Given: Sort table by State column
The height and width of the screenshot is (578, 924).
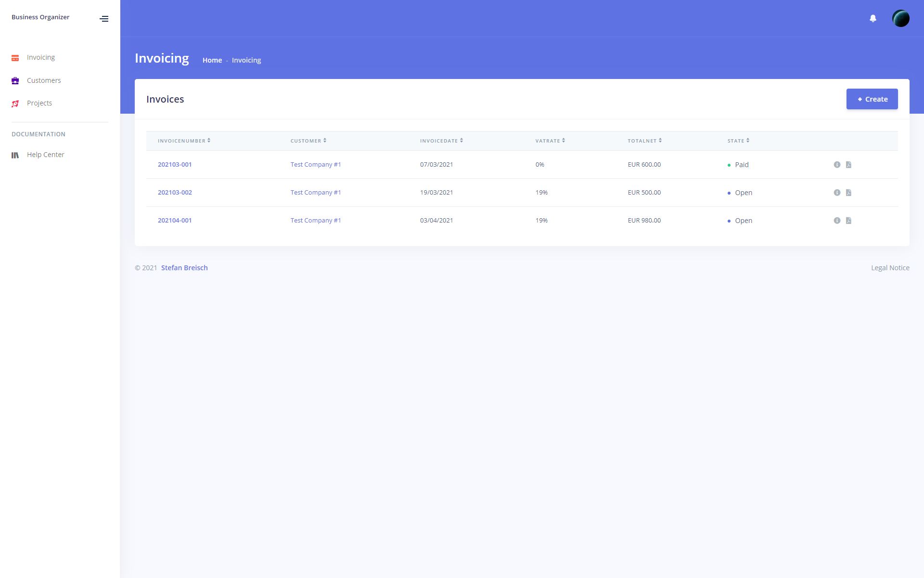Looking at the screenshot, I should (x=738, y=141).
